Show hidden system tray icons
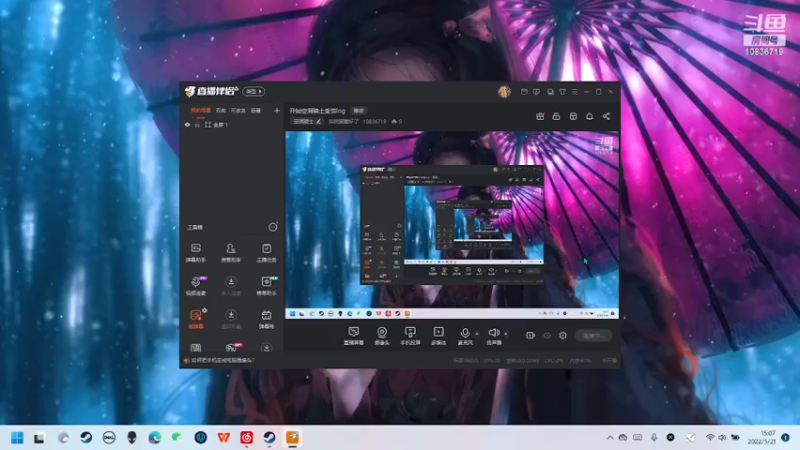 click(x=610, y=438)
